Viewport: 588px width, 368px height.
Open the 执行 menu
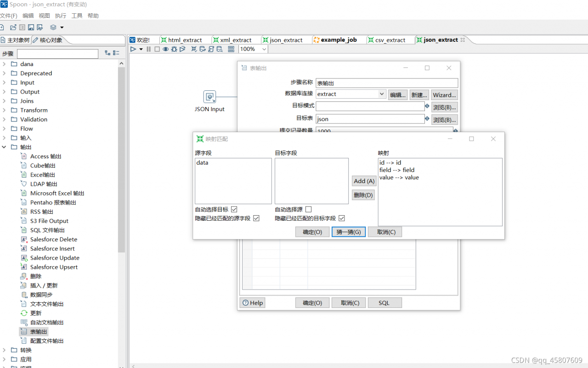(60, 16)
